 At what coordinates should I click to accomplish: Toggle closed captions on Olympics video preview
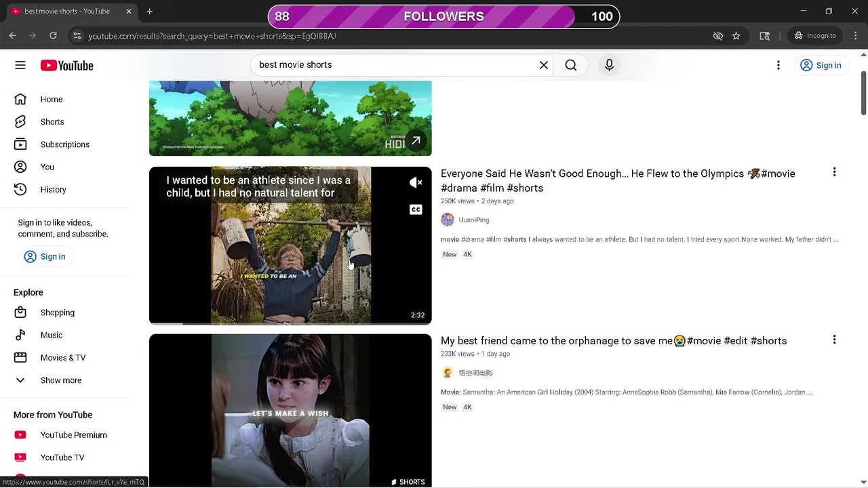(416, 209)
